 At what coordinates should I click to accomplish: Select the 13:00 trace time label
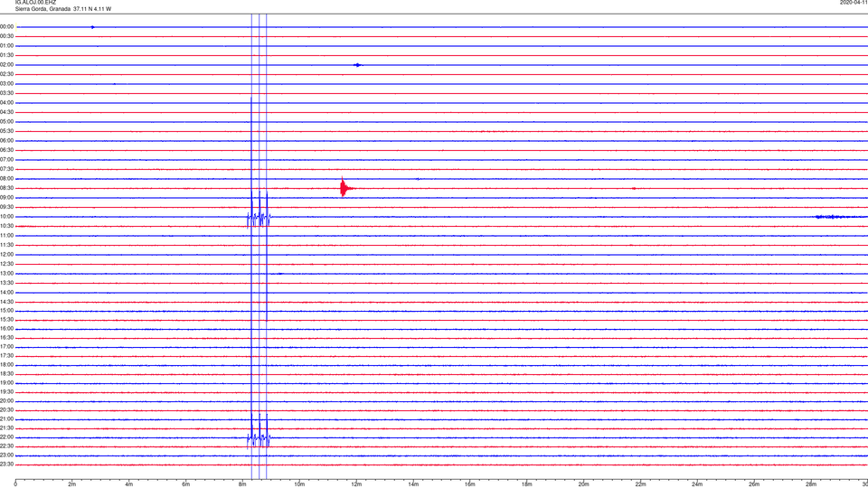coord(6,273)
